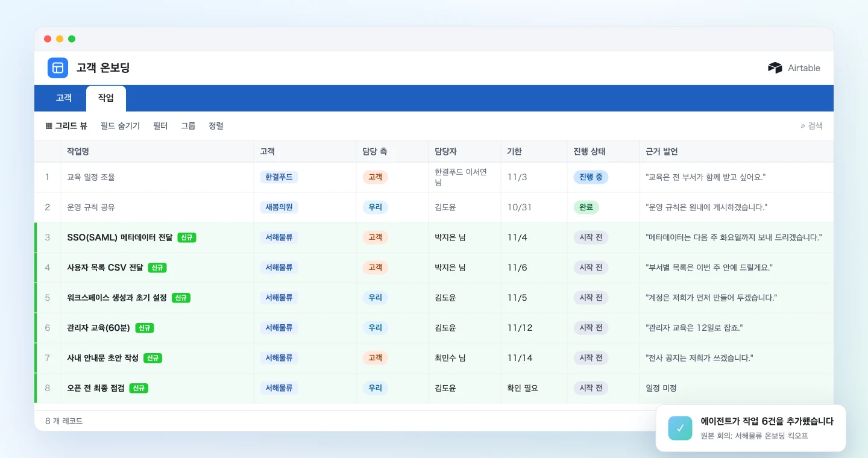The height and width of the screenshot is (458, 868).
Task: Click the 작업명 column header
Action: click(157, 151)
